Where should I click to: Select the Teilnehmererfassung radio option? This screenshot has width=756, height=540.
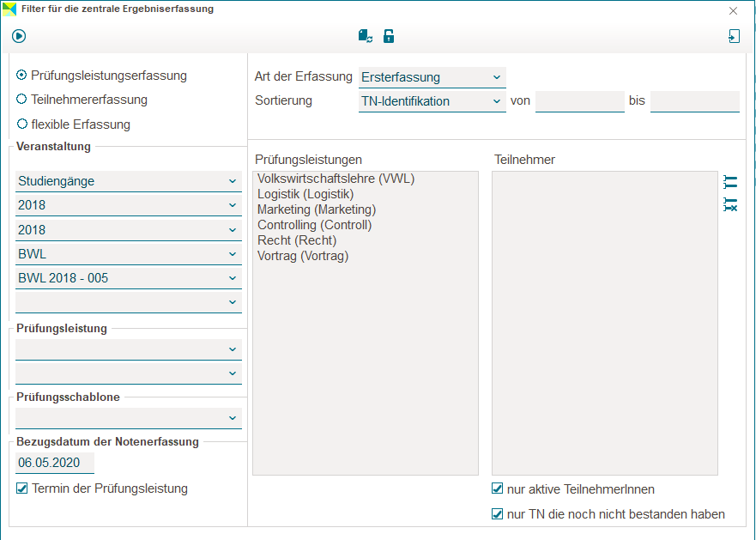22,100
